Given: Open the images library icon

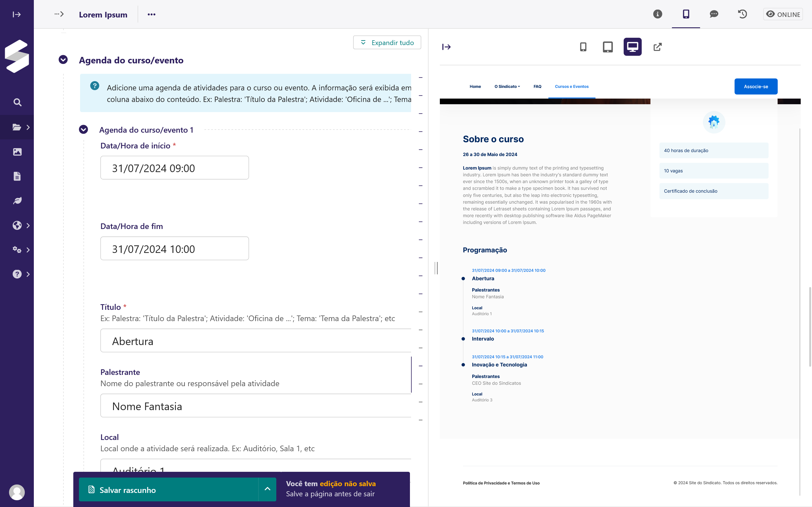Looking at the screenshot, I should (x=17, y=152).
